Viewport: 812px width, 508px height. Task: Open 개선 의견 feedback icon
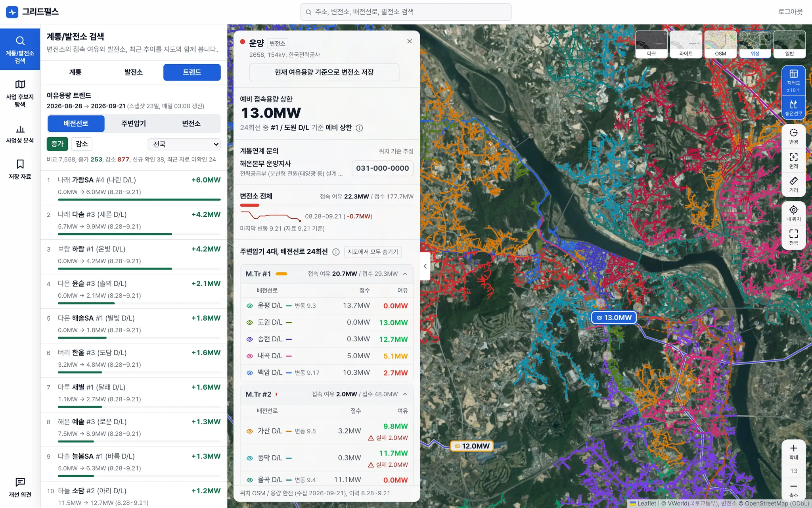click(x=20, y=487)
